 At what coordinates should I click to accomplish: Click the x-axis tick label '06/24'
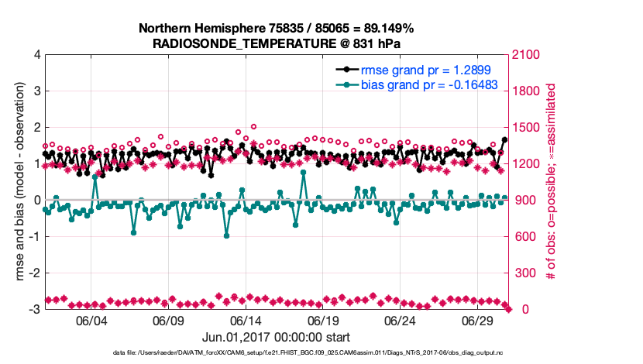pos(400,320)
